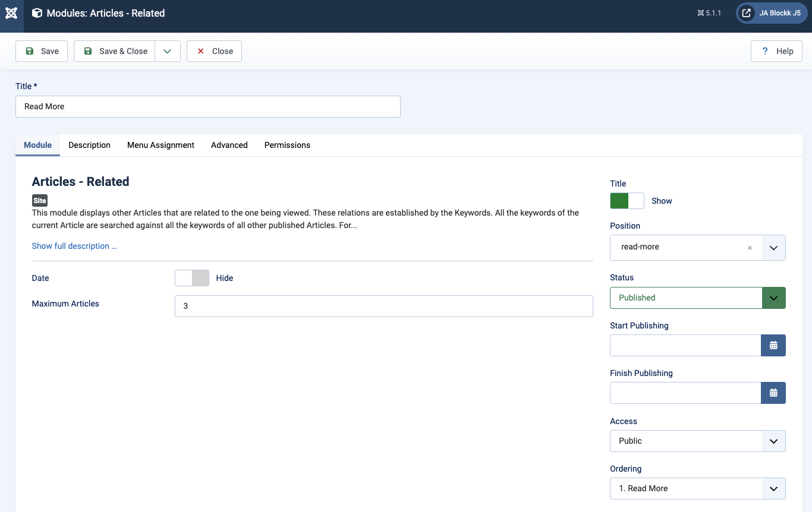The width and height of the screenshot is (812, 512).
Task: Click the Joomla logo icon
Action: pos(11,13)
